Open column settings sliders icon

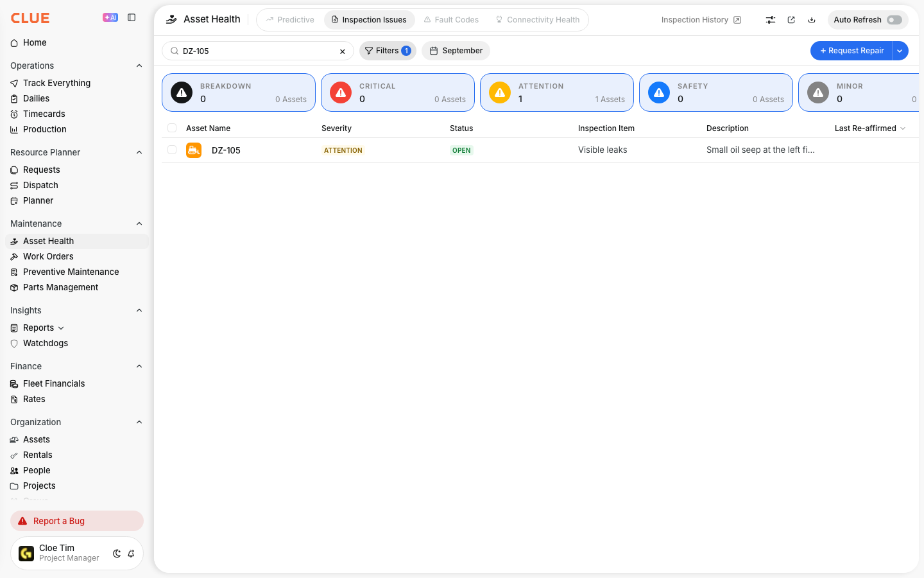(x=771, y=20)
